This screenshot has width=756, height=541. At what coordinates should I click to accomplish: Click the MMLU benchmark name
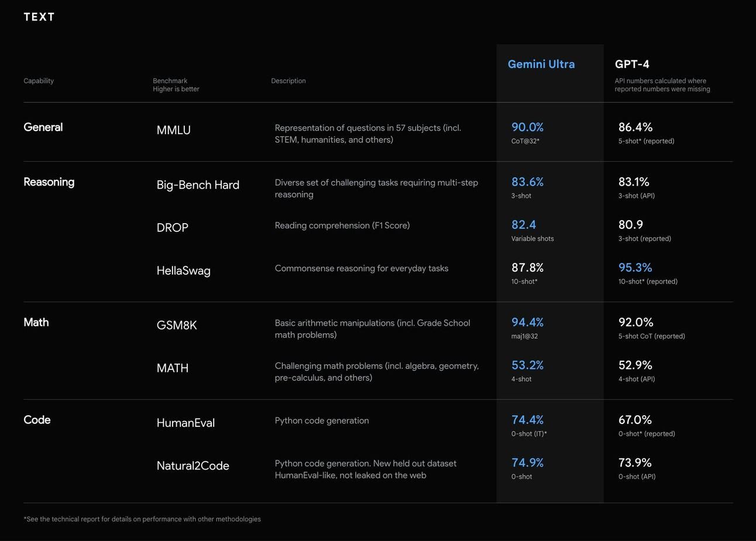click(173, 130)
